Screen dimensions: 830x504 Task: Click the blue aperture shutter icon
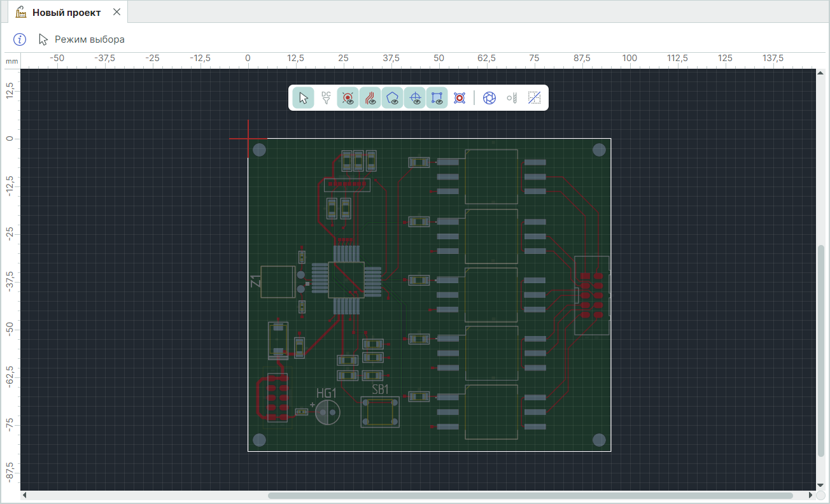489,98
